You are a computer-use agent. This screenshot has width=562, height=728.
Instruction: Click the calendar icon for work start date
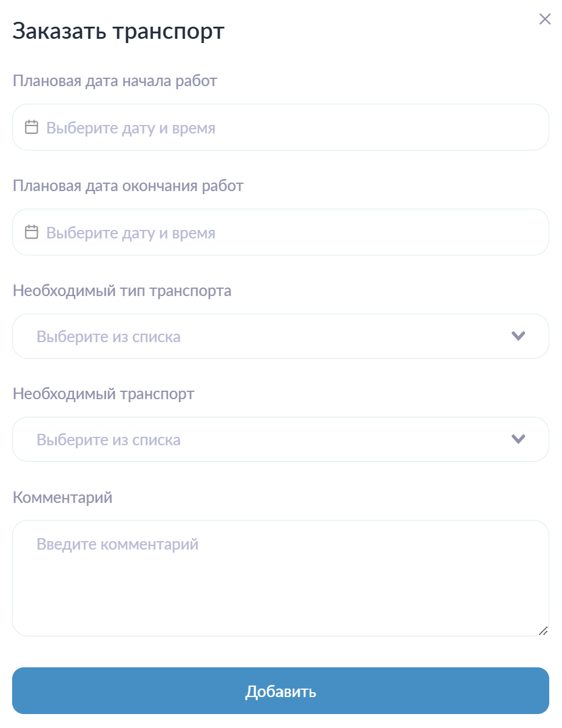pos(32,127)
